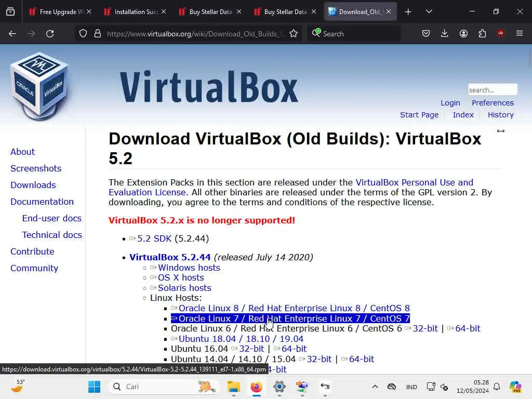This screenshot has width=532, height=399.
Task: Download Windows hosts build
Action: tap(189, 268)
